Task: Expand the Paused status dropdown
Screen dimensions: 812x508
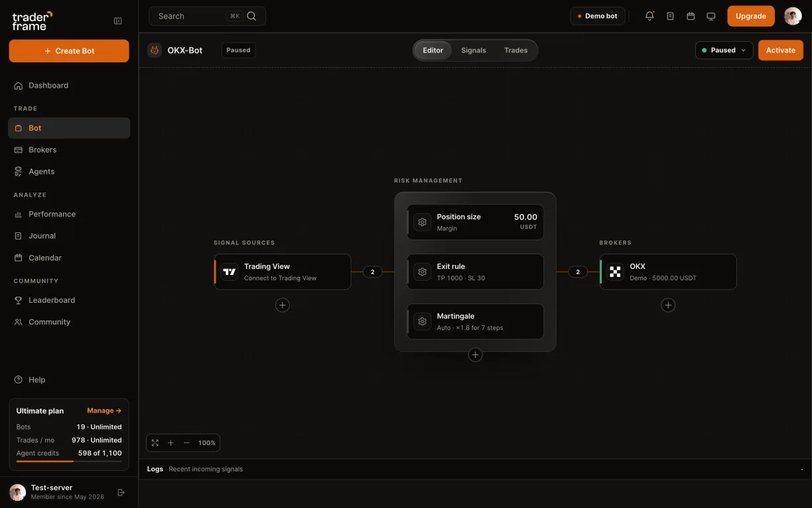Action: point(724,50)
